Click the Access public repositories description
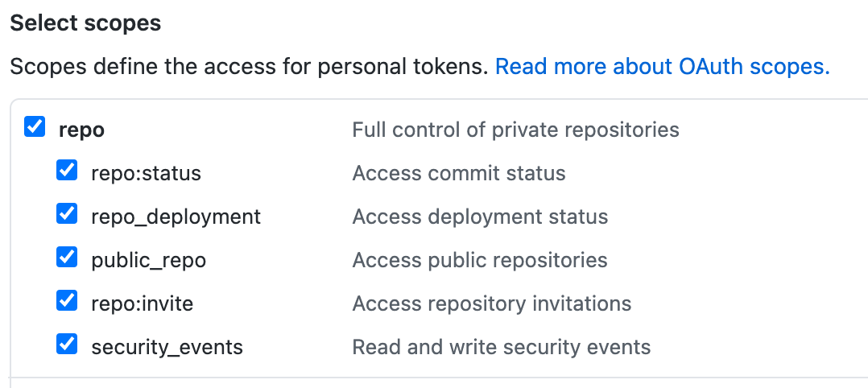 click(480, 260)
